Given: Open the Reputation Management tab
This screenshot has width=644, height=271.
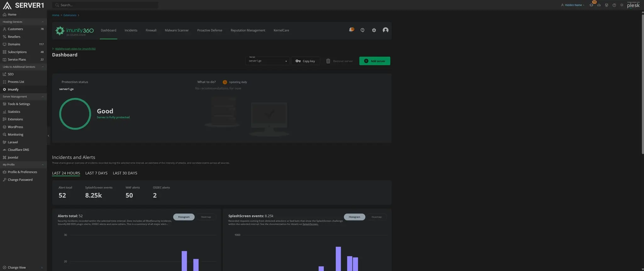Looking at the screenshot, I should click(x=248, y=30).
